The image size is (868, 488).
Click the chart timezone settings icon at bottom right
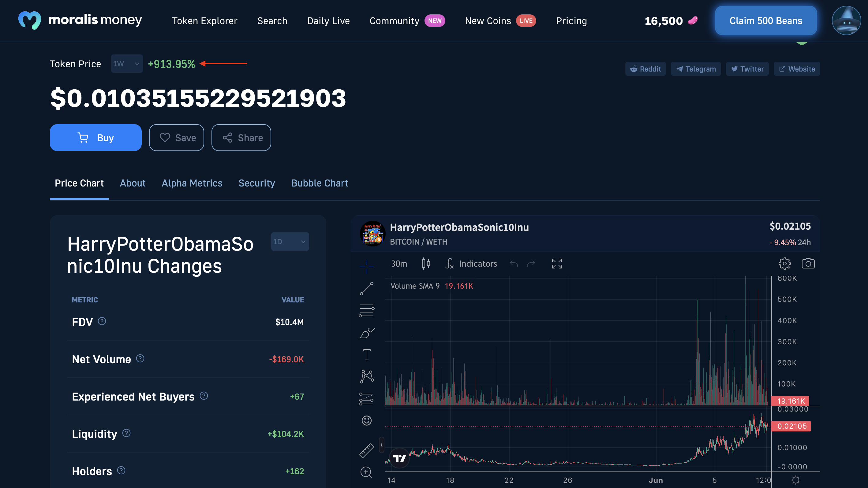795,480
